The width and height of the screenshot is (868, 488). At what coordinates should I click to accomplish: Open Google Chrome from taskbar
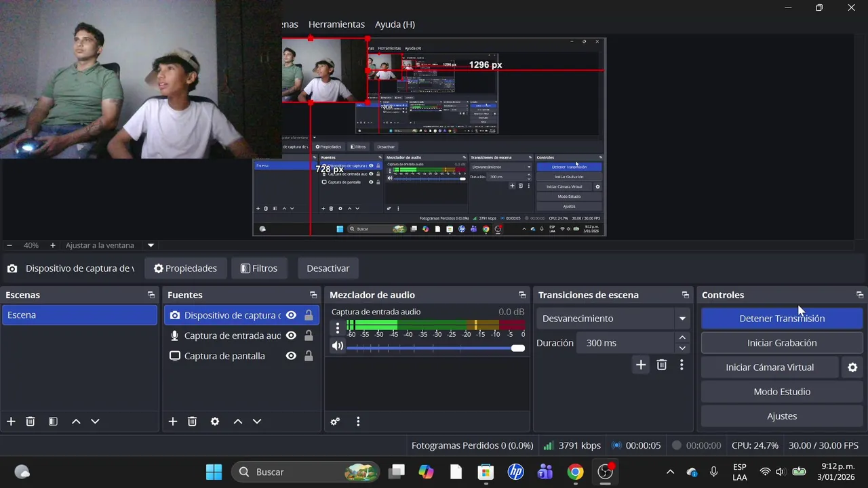click(x=575, y=472)
